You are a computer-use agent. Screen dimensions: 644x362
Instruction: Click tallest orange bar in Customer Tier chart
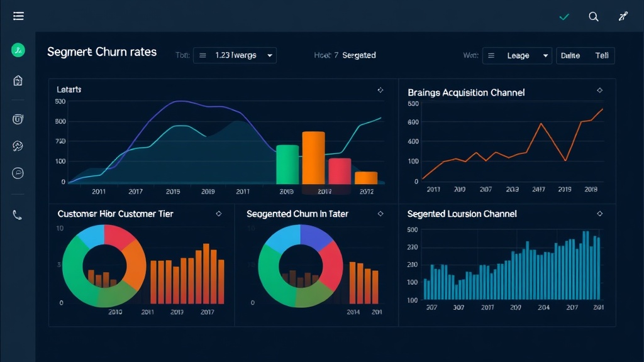tap(206, 274)
